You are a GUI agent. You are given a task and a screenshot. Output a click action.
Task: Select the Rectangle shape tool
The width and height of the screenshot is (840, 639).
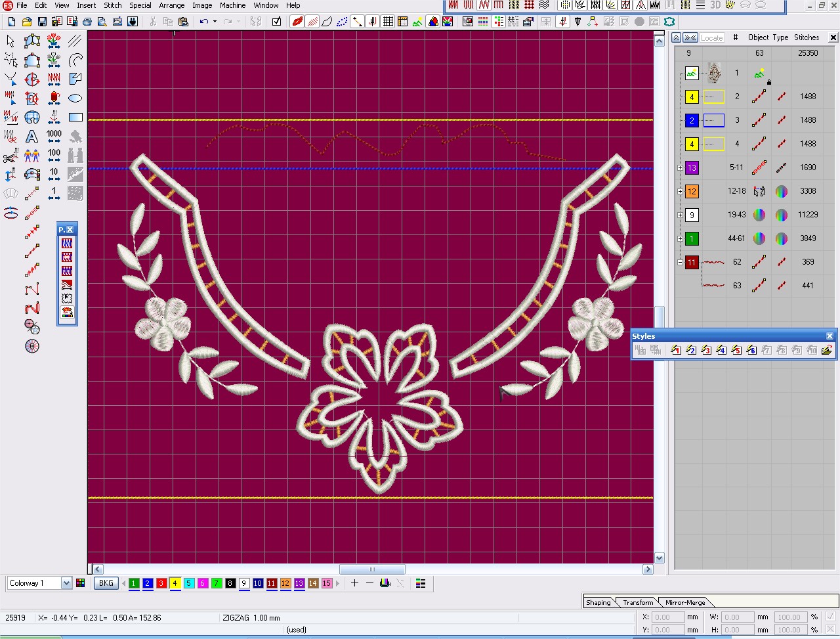75,118
